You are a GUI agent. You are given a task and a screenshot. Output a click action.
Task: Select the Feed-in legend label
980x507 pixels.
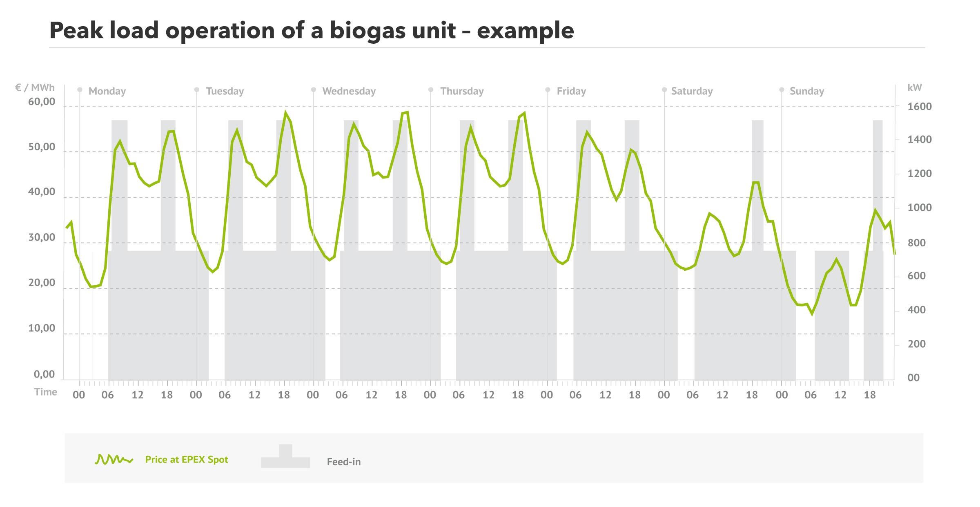(x=344, y=462)
